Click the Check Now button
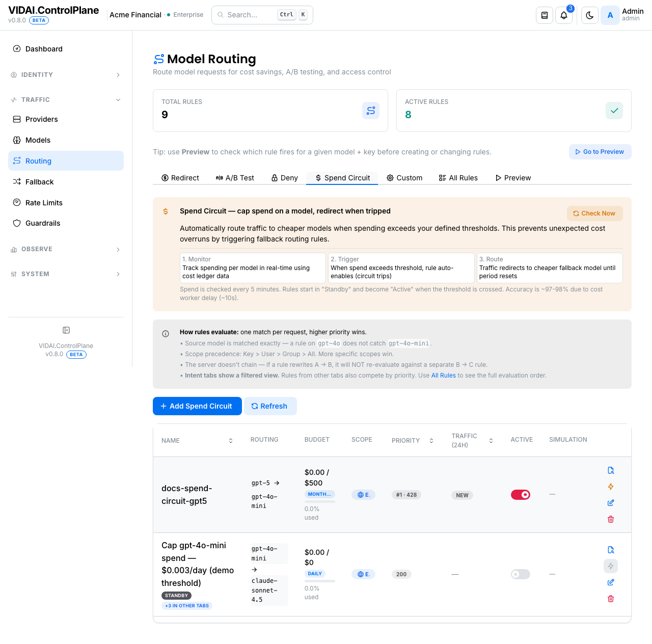The image size is (652, 644). click(x=594, y=213)
